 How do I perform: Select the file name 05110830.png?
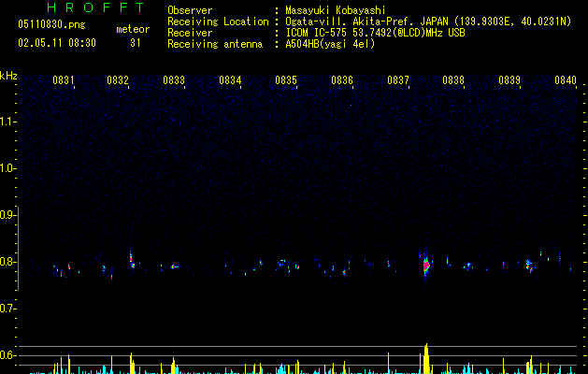(x=51, y=24)
